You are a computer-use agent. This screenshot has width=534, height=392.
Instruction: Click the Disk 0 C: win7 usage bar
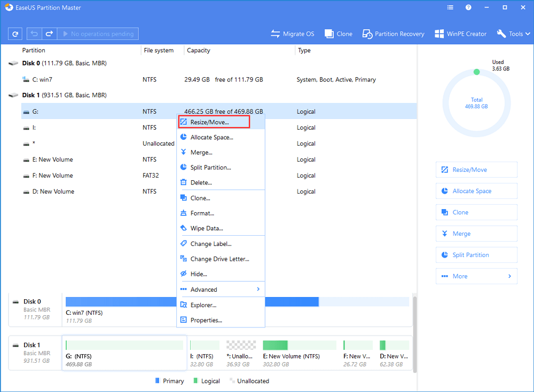tap(238, 302)
